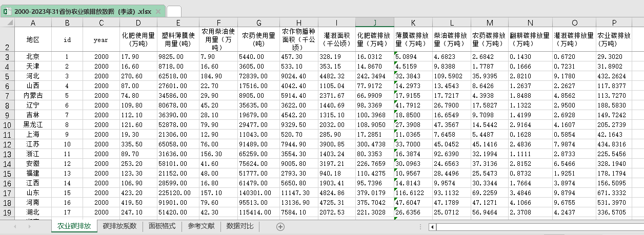Click the 翻耕碳排放量(万吨) header cell

(x=530, y=39)
